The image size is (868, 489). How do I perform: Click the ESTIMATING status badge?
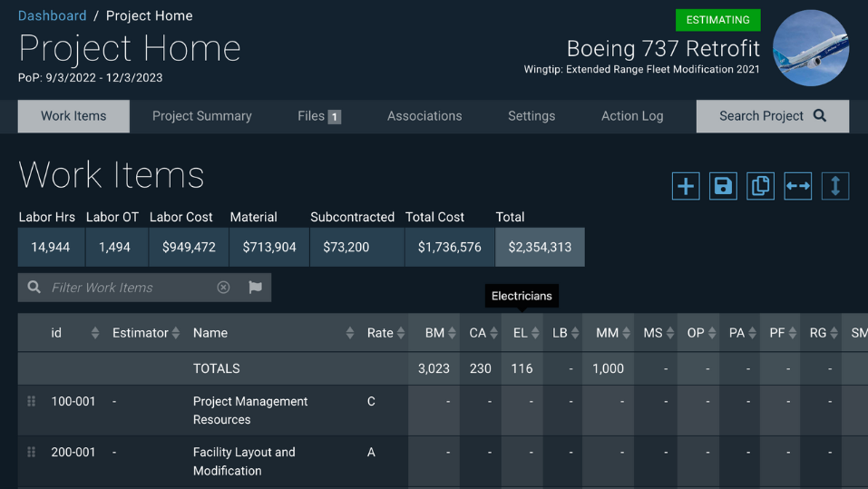(x=718, y=20)
